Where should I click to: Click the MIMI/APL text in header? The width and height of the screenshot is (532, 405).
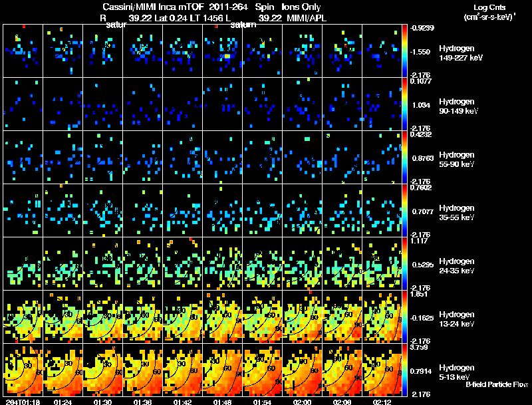tap(307, 18)
